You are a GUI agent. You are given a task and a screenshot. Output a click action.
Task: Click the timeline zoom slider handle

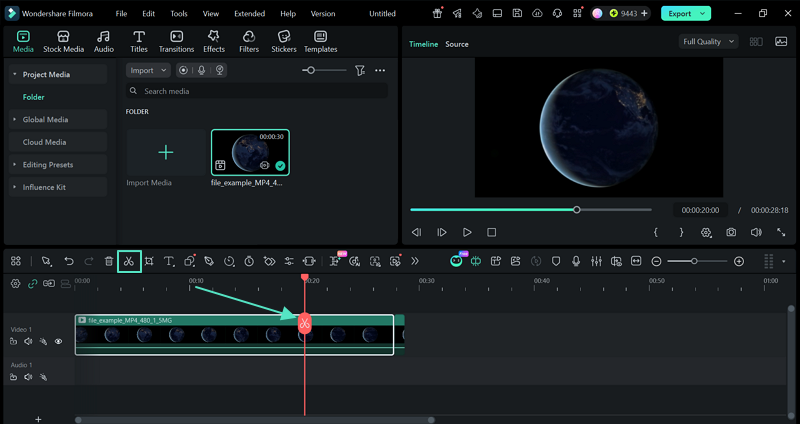(x=694, y=261)
